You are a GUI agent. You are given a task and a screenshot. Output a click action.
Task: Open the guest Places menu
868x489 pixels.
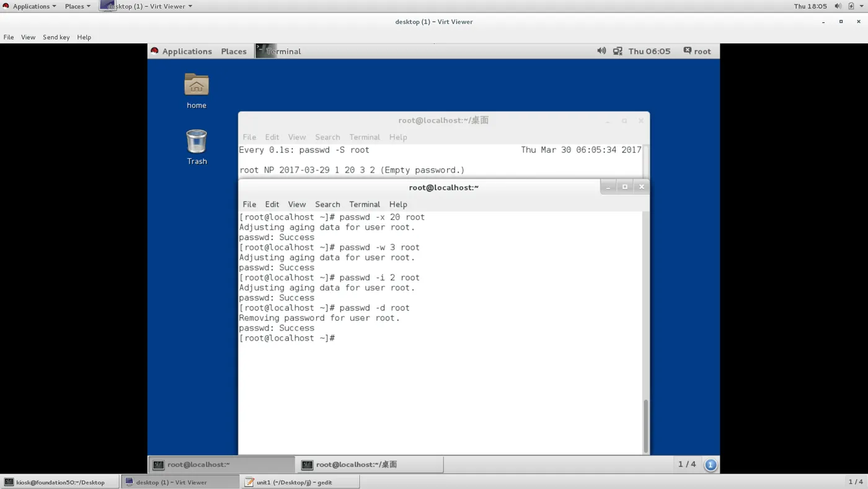pos(234,51)
